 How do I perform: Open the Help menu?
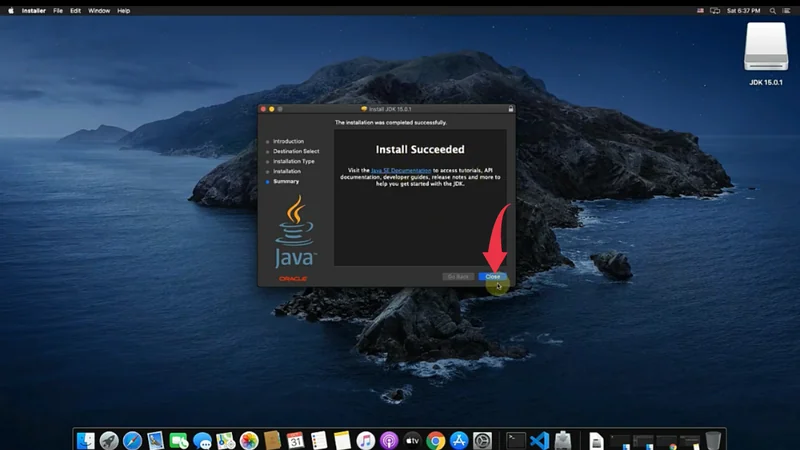pos(124,10)
